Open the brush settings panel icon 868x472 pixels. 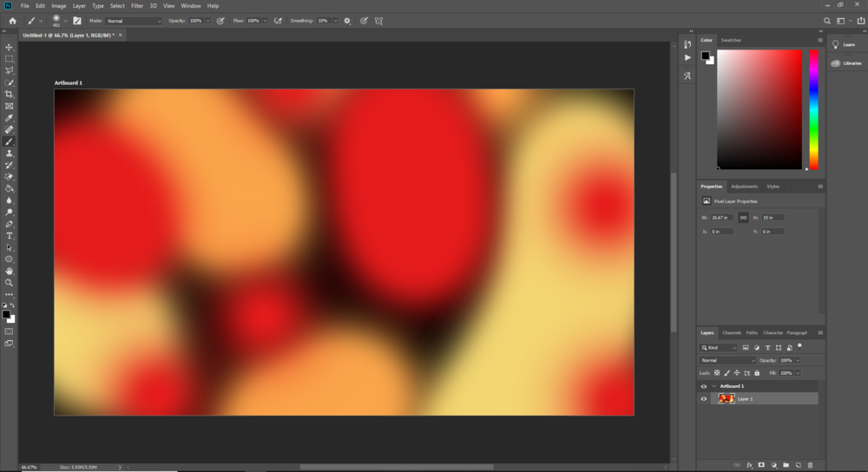(77, 21)
